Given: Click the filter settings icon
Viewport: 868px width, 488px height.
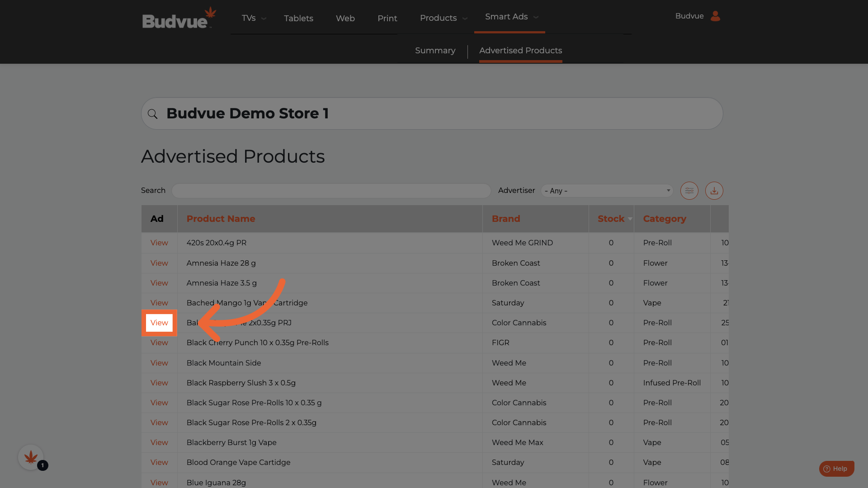Looking at the screenshot, I should [x=689, y=191].
